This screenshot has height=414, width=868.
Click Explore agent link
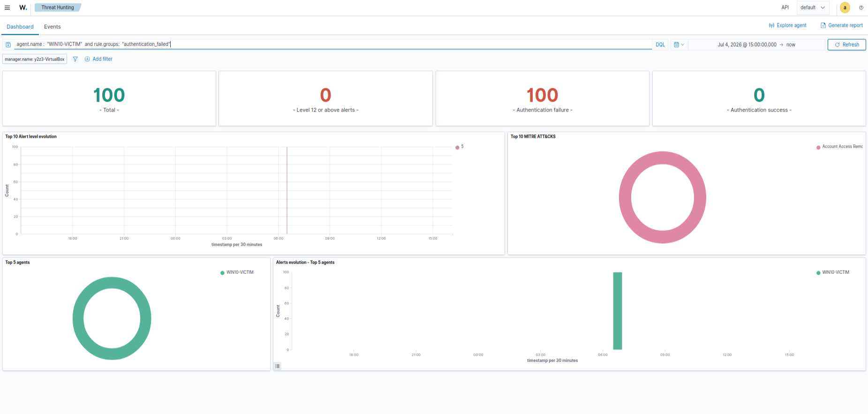click(788, 25)
